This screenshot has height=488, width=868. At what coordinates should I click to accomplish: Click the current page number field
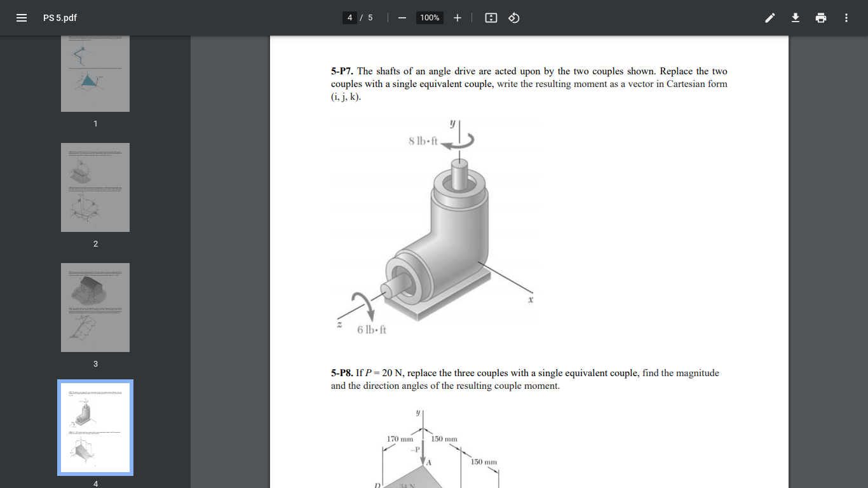click(x=349, y=18)
